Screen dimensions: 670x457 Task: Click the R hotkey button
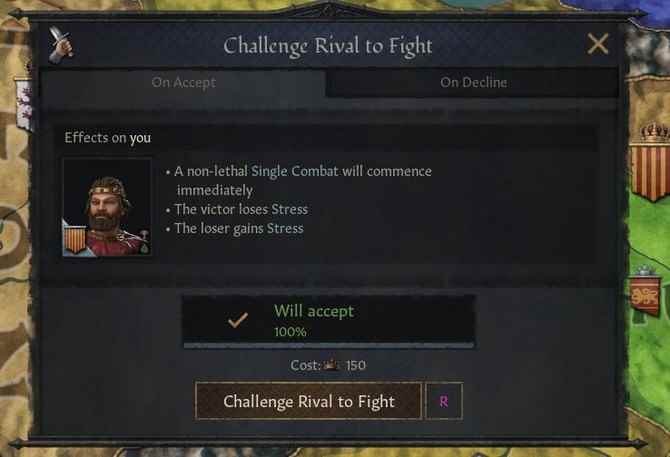(x=444, y=401)
